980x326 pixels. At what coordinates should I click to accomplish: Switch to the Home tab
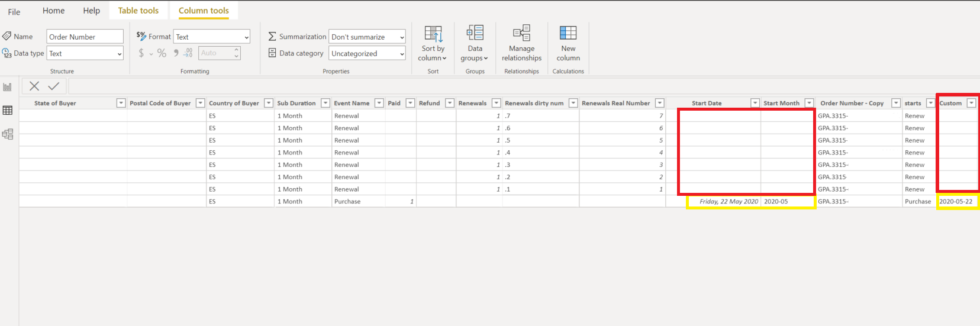[x=53, y=11]
